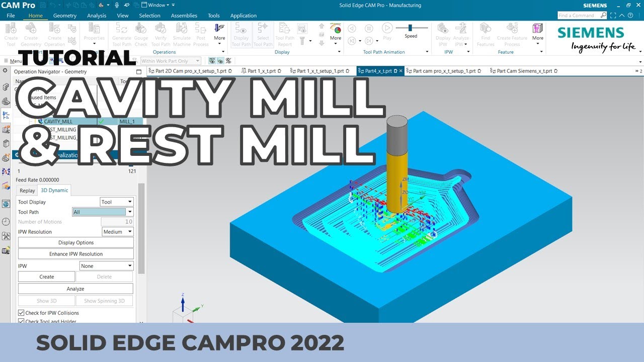Screen dimensions: 644x362
Task: Maximize the Operation Navigator panel
Action: [x=139, y=72]
